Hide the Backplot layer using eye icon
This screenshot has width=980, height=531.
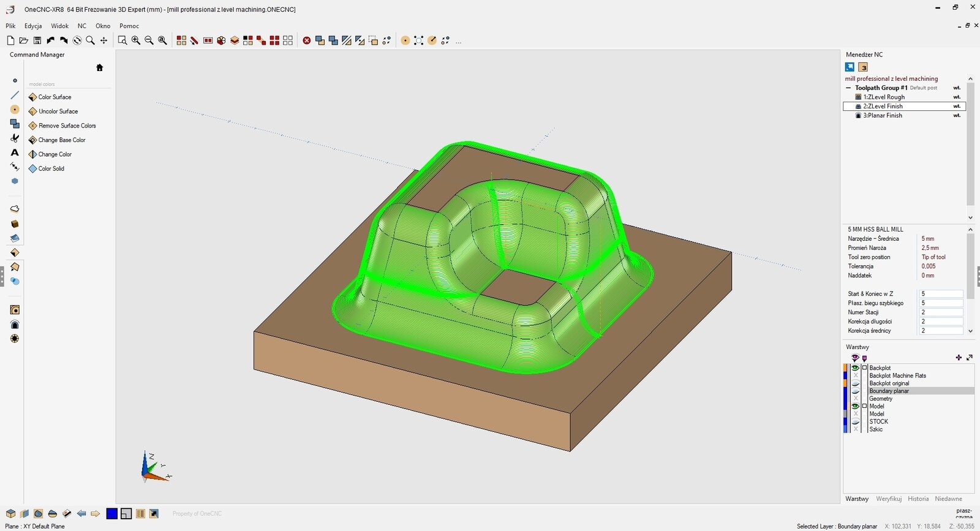(856, 368)
